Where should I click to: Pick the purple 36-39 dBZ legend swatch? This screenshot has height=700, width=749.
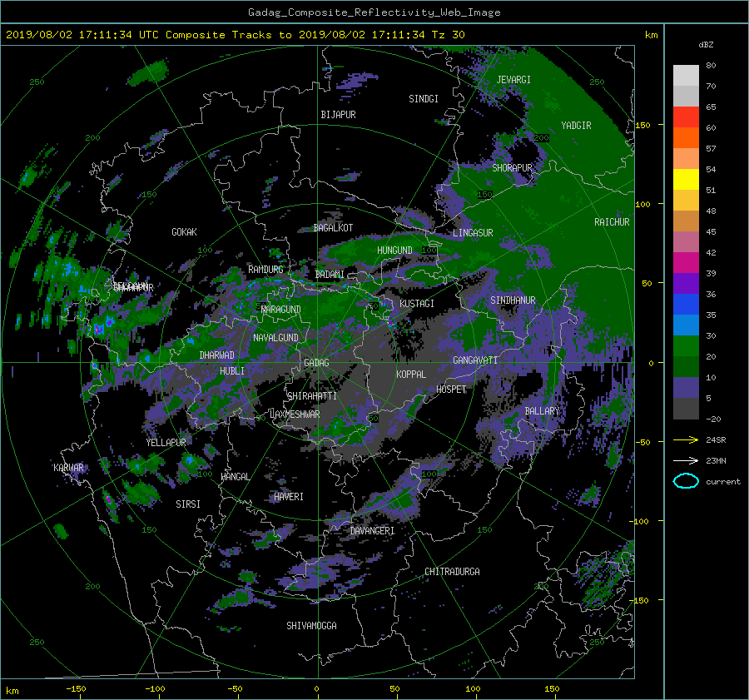coord(686,283)
